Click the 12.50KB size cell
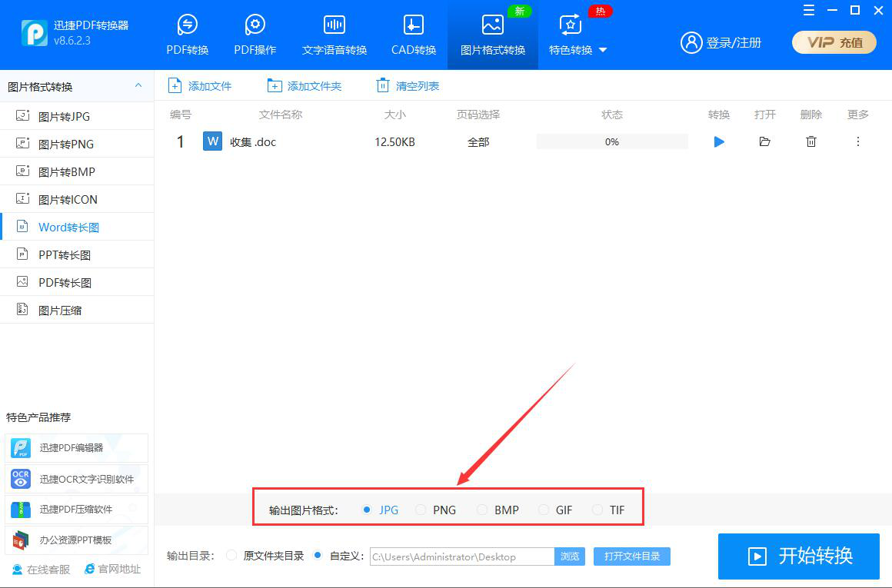Viewport: 892px width, 588px height. 394,142
